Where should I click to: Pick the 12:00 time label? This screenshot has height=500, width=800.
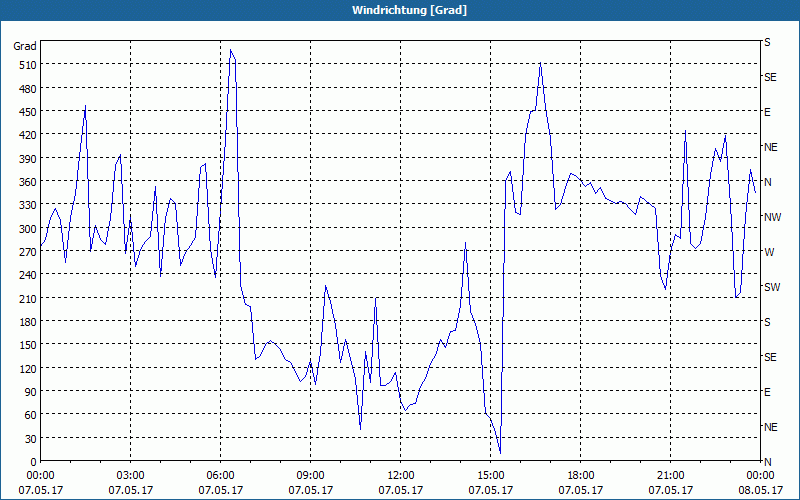(401, 476)
